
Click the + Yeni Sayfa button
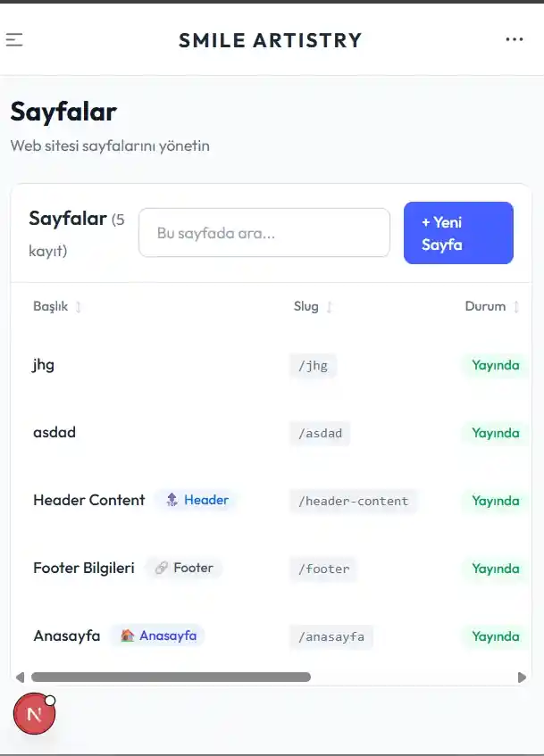(x=458, y=233)
